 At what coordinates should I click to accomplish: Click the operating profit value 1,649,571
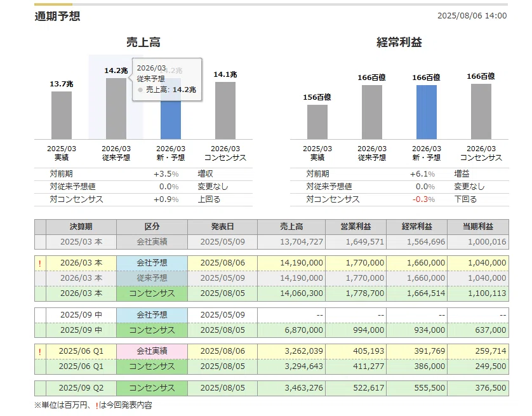pos(365,242)
